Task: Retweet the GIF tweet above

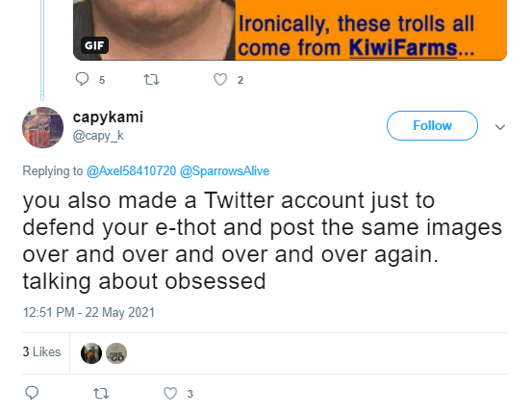Action: click(x=151, y=80)
